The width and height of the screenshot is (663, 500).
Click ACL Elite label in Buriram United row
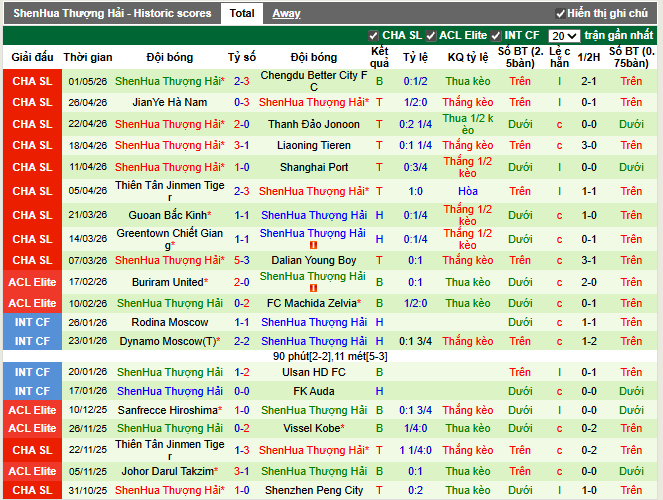[33, 282]
